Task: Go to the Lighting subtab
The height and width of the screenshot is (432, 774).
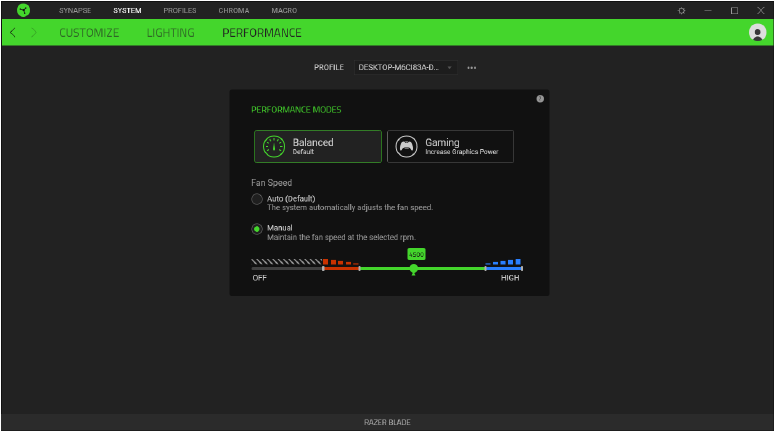Action: (171, 33)
